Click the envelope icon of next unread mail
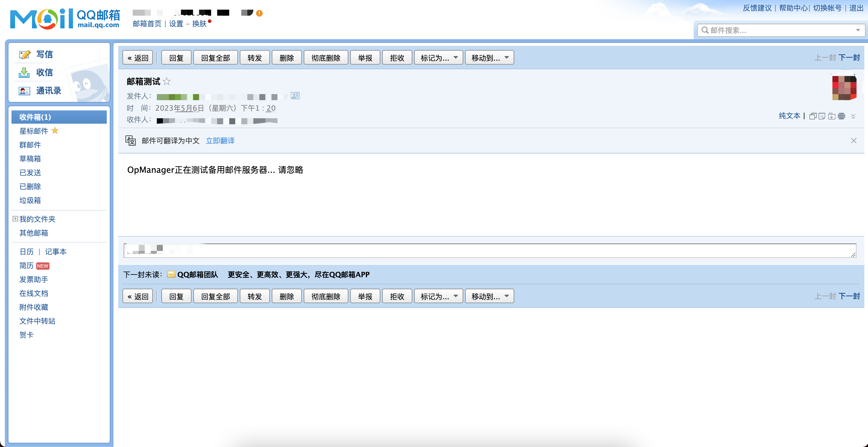Screen dimensions: 868x447 pos(171,274)
